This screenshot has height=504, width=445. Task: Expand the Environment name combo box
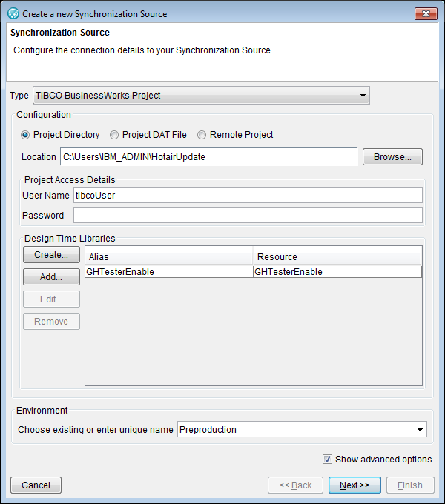[x=421, y=430]
